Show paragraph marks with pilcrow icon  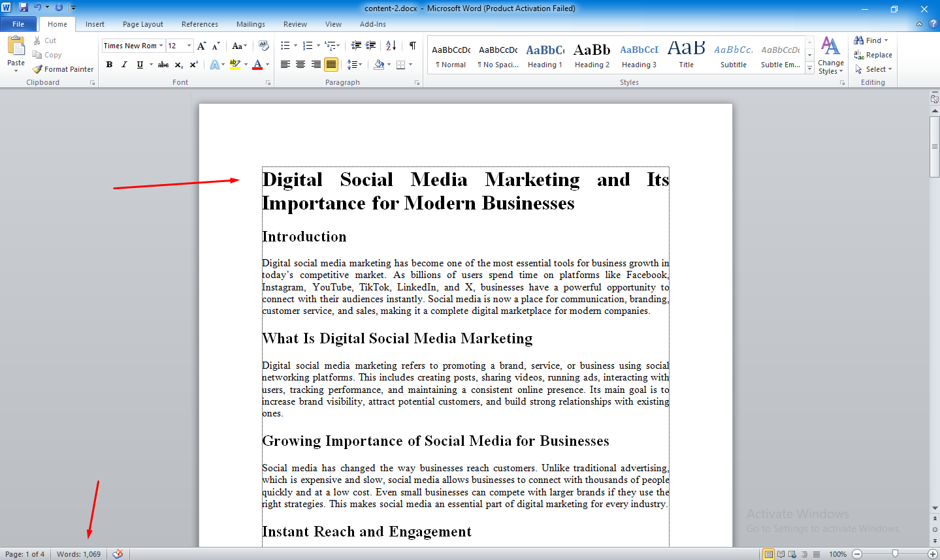[x=412, y=46]
